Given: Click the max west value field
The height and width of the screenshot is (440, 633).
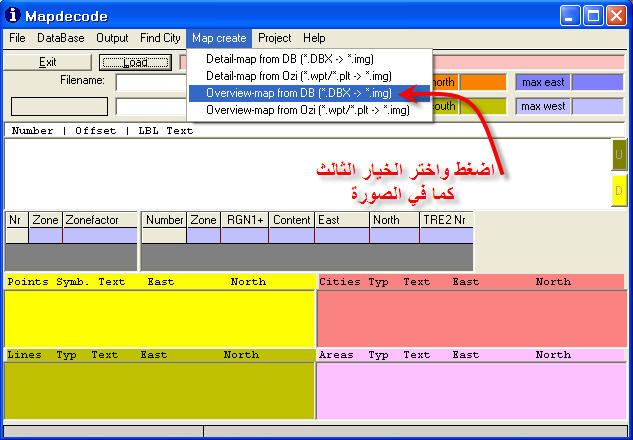Looking at the screenshot, I should [598, 107].
